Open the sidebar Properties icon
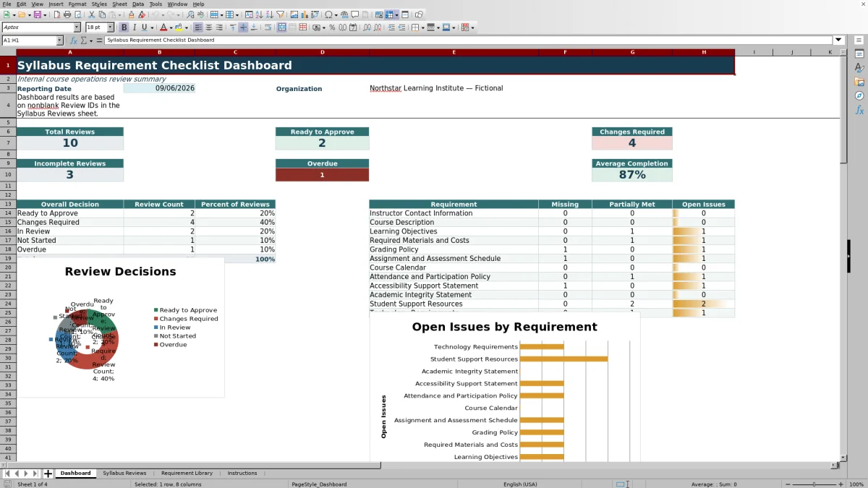 pos(859,54)
